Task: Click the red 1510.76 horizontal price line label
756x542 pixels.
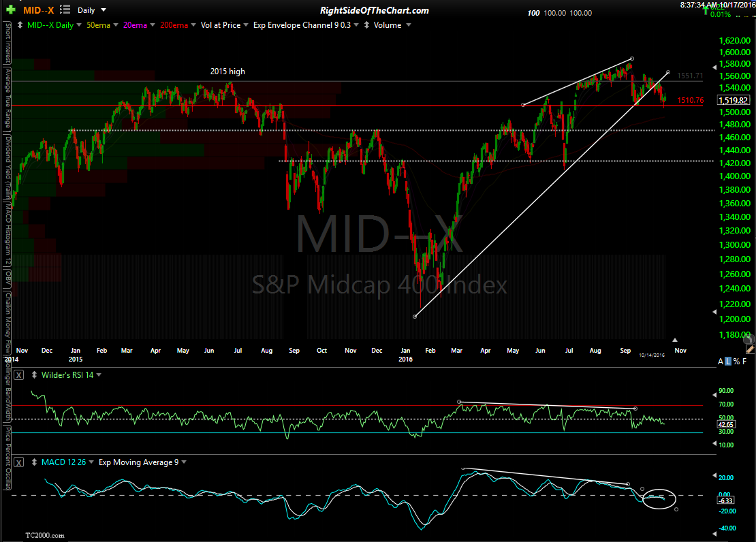Action: [689, 101]
